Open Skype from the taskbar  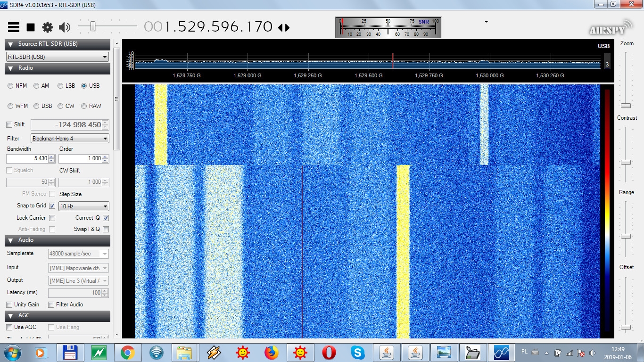[x=357, y=352]
